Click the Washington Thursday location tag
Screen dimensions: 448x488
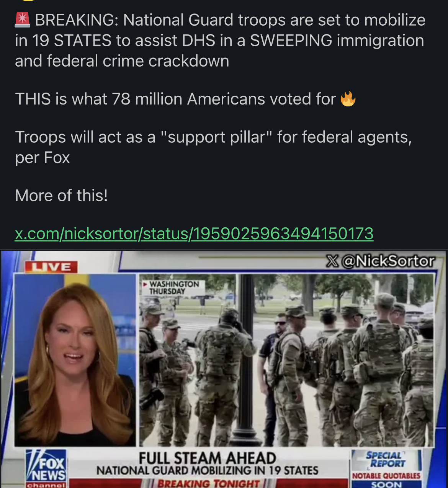pyautogui.click(x=173, y=287)
